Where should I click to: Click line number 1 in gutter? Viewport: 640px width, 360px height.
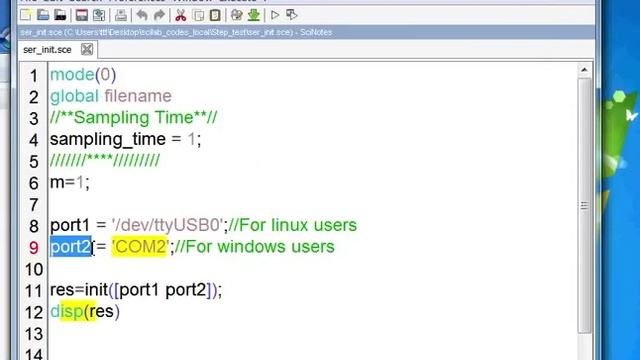33,76
